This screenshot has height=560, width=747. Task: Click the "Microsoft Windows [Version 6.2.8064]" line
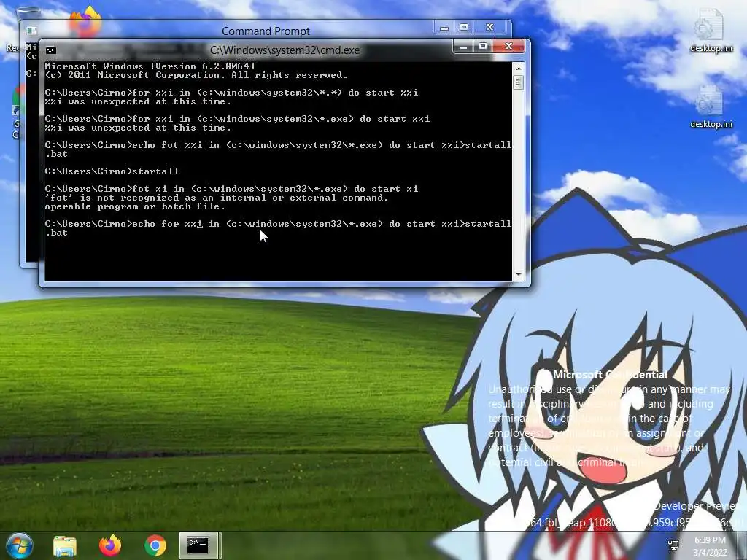tap(150, 66)
